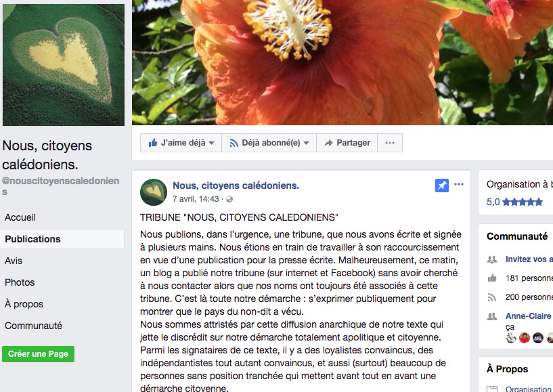
Task: Expand the Déjà abonné(e) dropdown arrow
Action: pyautogui.click(x=306, y=144)
